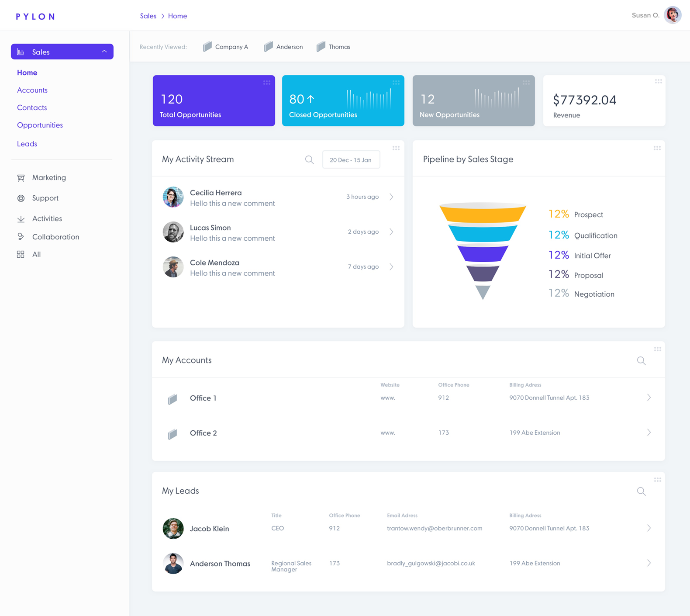The image size is (690, 616).
Task: Click the Activities download-arrow icon
Action: click(21, 219)
